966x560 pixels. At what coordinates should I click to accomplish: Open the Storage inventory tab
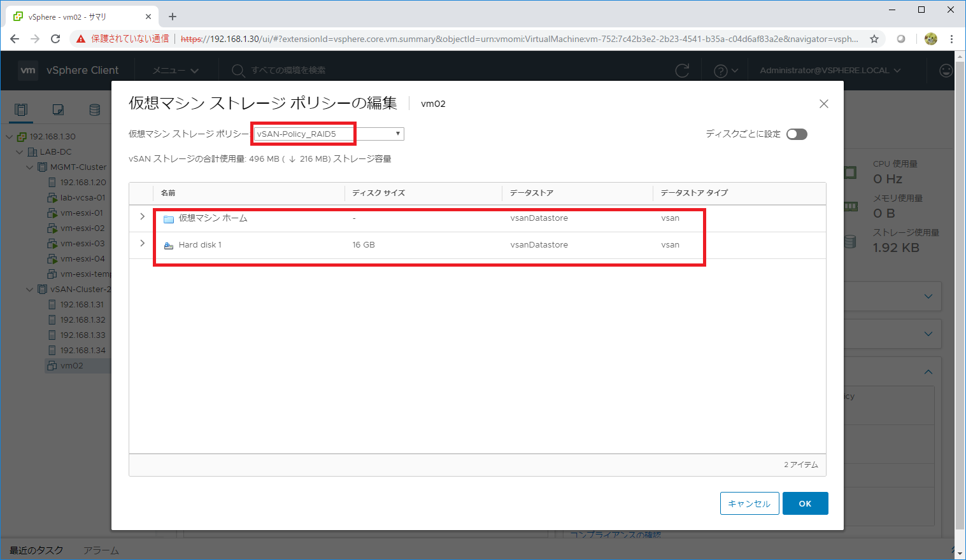95,110
